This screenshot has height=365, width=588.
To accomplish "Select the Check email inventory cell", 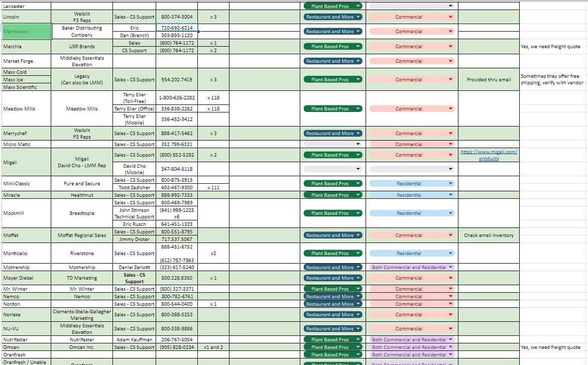I will coord(489,235).
